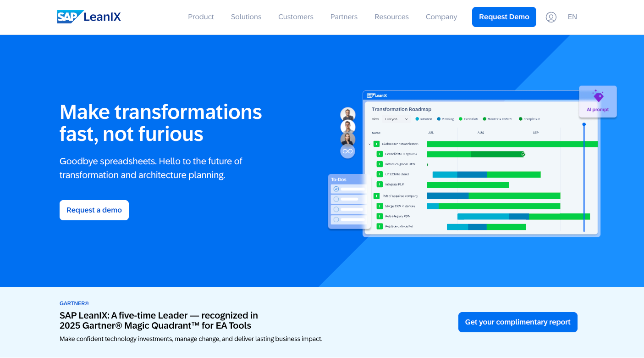This screenshot has width=644, height=358.
Task: Click the Completion legend color dot
Action: (521, 119)
